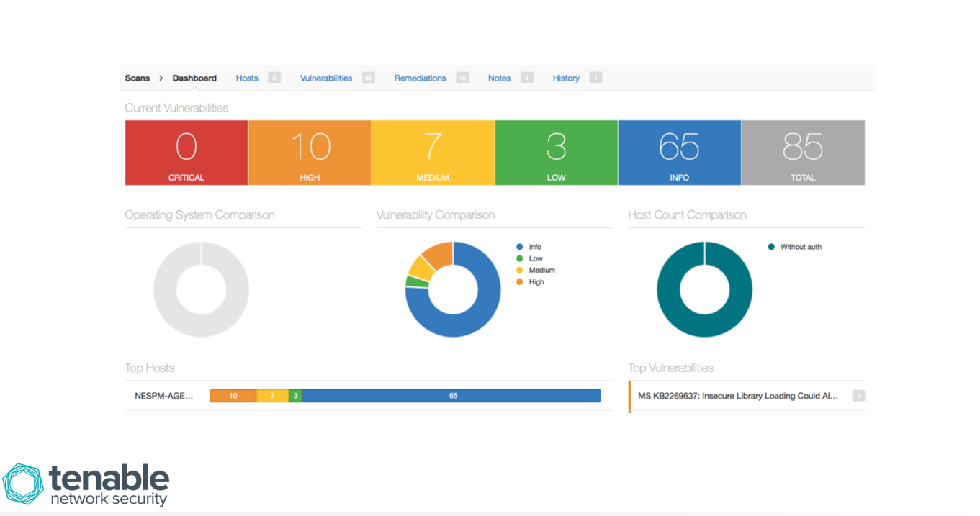Click the orange segment of NESPM-AGE host bar
The height and width of the screenshot is (516, 980).
tap(233, 395)
